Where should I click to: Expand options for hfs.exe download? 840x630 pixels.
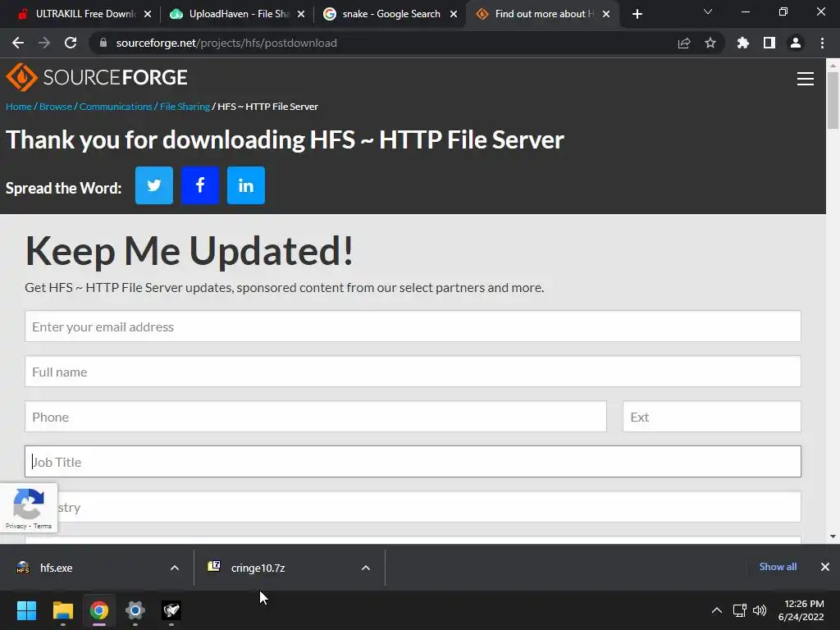[175, 568]
